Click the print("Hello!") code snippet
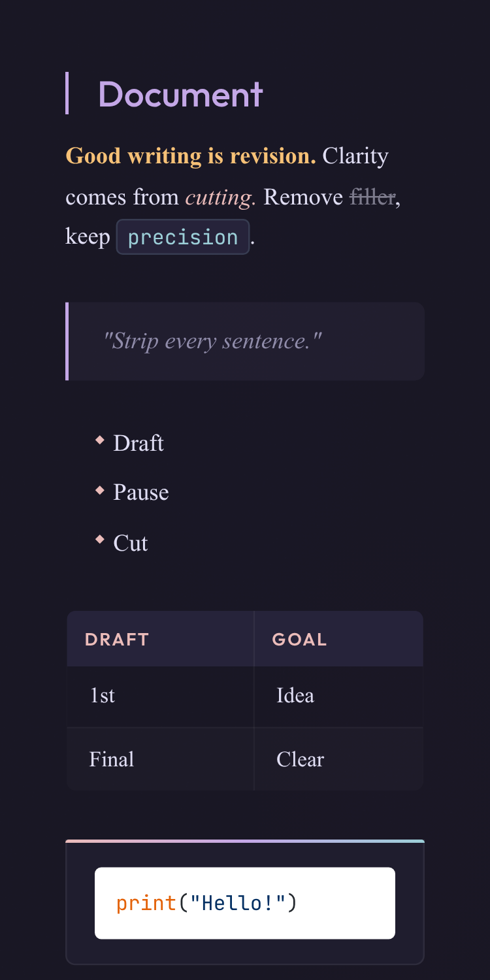The width and height of the screenshot is (490, 980). (206, 904)
